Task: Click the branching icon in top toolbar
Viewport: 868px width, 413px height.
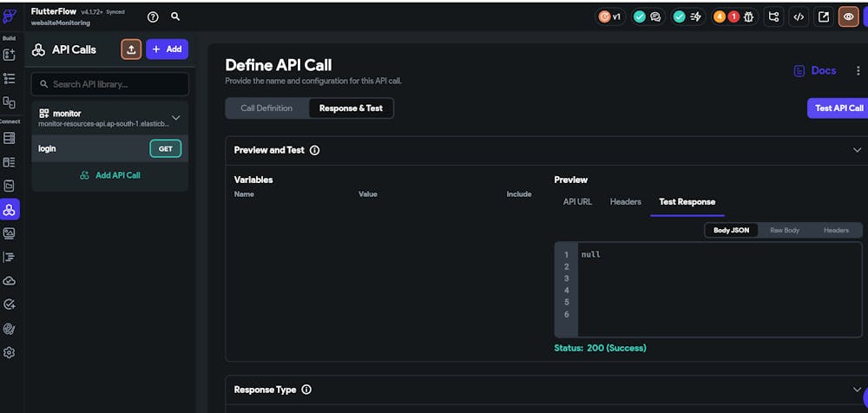Action: (774, 16)
